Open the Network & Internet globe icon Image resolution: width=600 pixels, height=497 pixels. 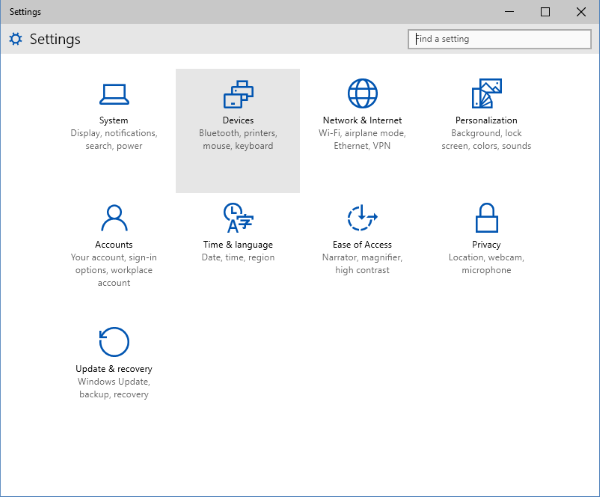[x=362, y=93]
